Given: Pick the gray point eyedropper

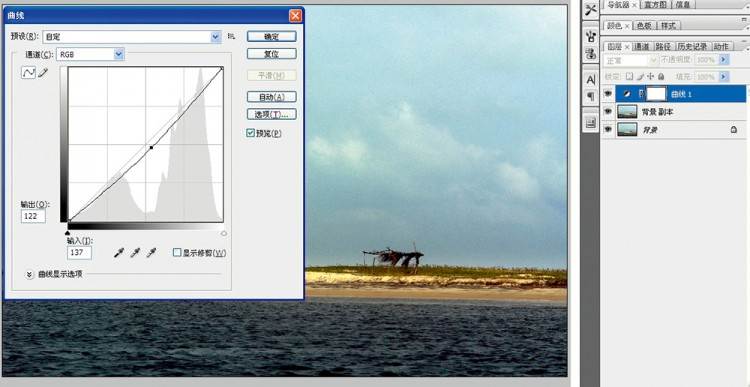Looking at the screenshot, I should pos(135,253).
